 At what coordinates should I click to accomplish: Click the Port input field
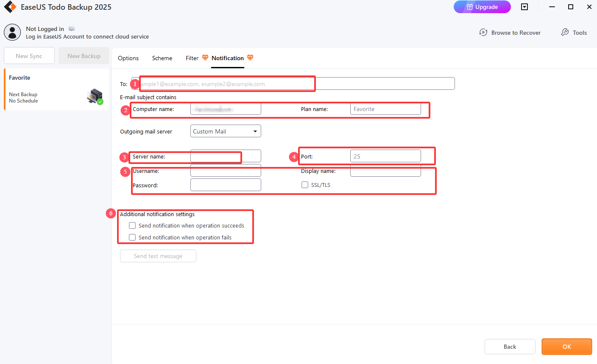[385, 156]
